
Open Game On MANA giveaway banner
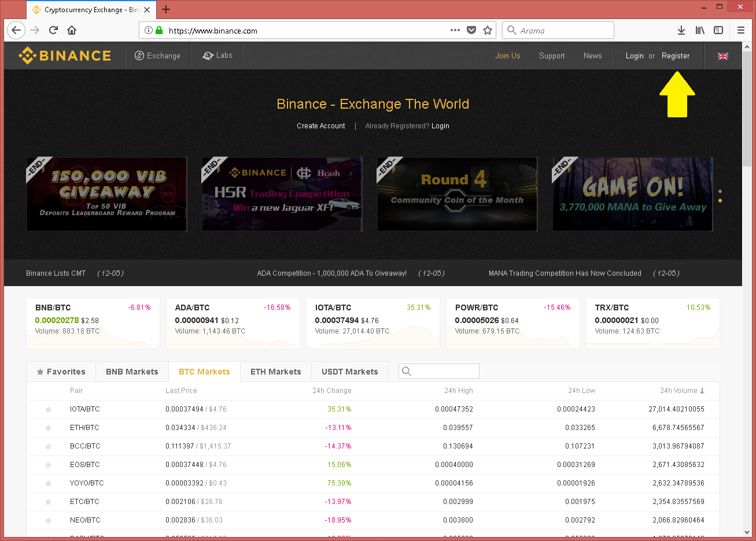[x=633, y=194]
